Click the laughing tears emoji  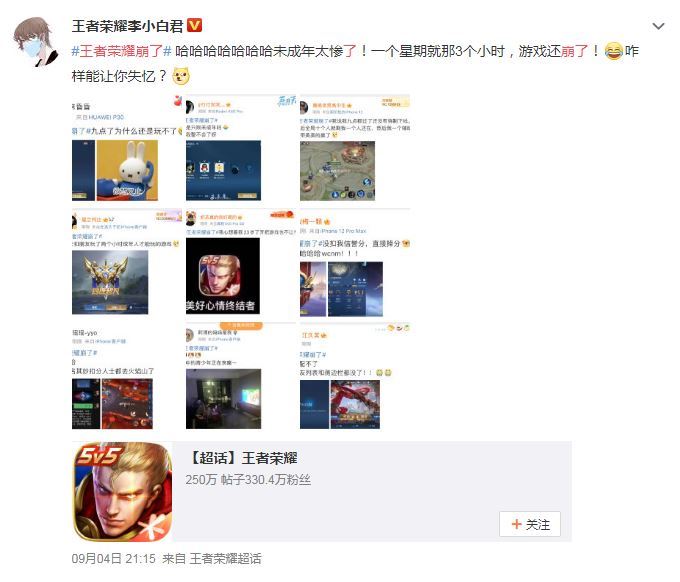pyautogui.click(x=614, y=51)
